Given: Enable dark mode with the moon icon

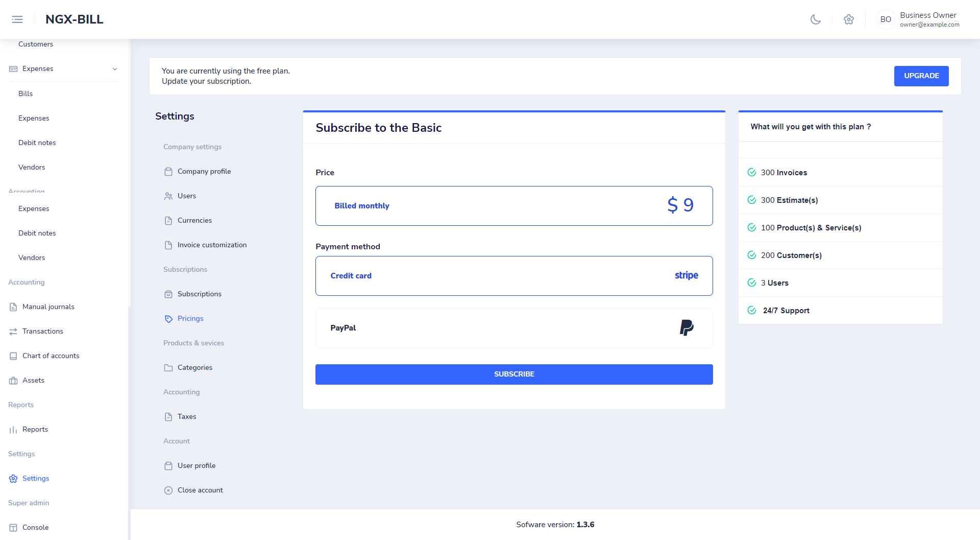Looking at the screenshot, I should [x=815, y=19].
